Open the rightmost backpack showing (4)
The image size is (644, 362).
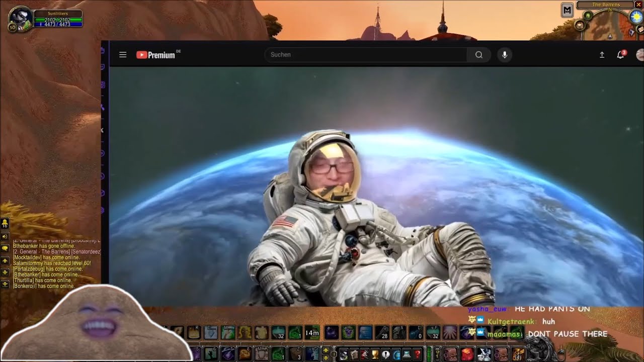(x=518, y=354)
